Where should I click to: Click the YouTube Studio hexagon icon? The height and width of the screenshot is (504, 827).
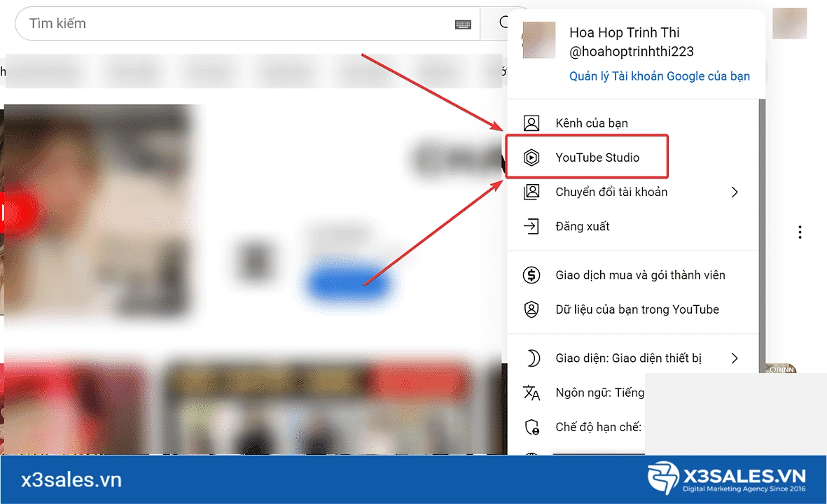coord(531,157)
